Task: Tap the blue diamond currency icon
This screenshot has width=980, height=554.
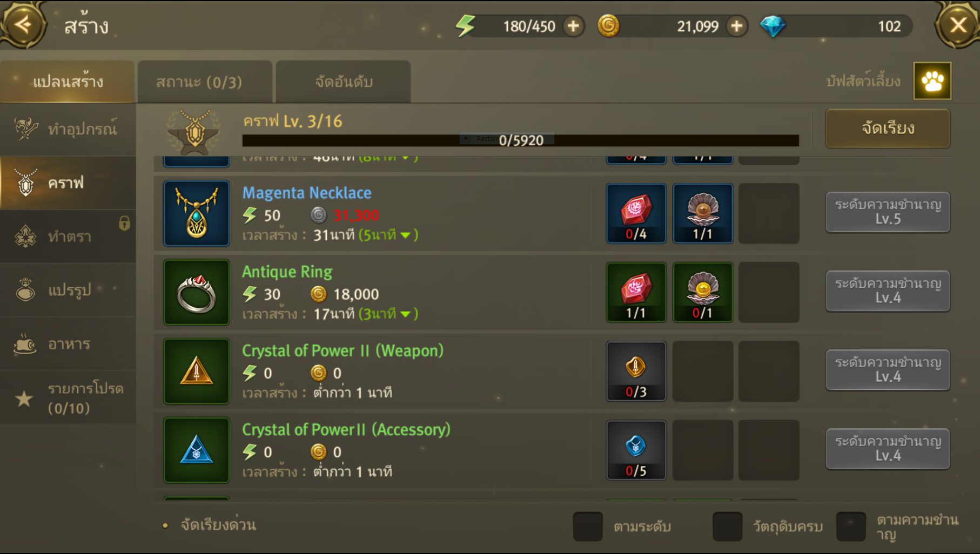Action: pyautogui.click(x=773, y=26)
